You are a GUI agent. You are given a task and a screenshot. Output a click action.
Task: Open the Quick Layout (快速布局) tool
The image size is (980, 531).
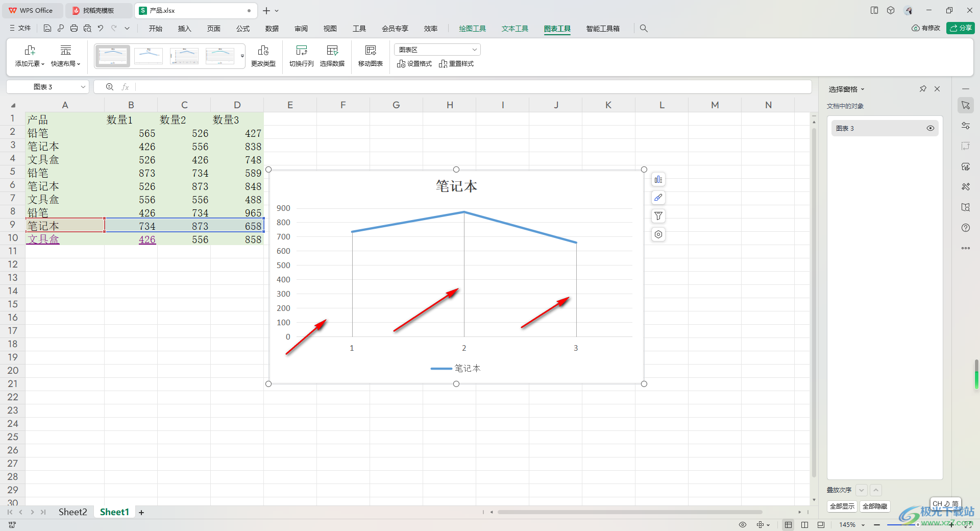click(66, 56)
